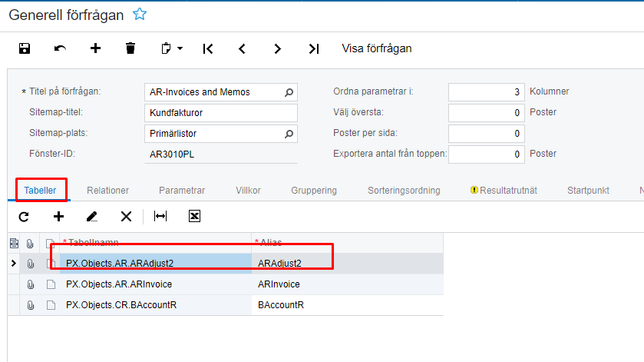Click the save icon in top toolbar
Image resolution: width=644 pixels, height=362 pixels.
click(25, 48)
